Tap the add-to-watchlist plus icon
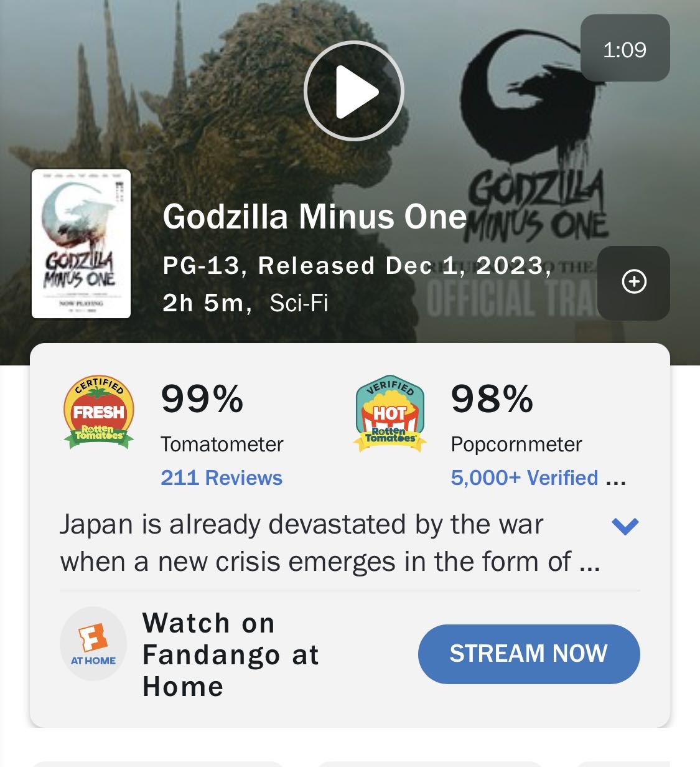This screenshot has height=767, width=700. point(634,282)
